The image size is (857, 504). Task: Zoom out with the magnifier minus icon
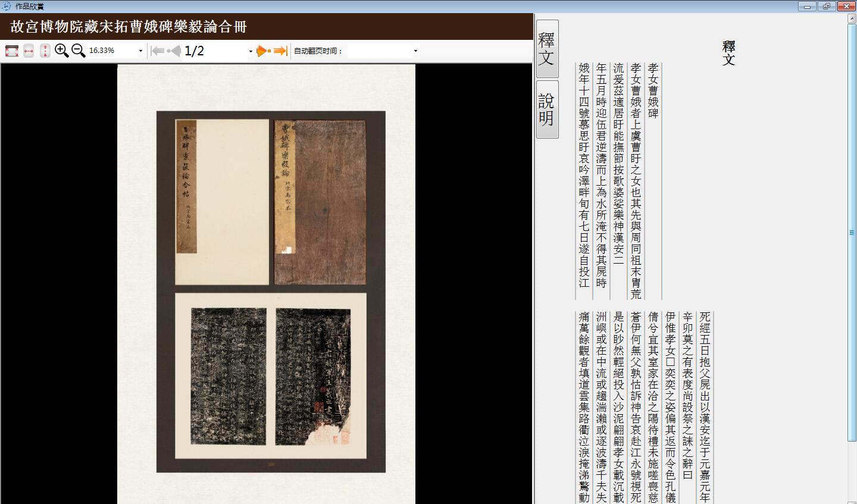tap(78, 51)
